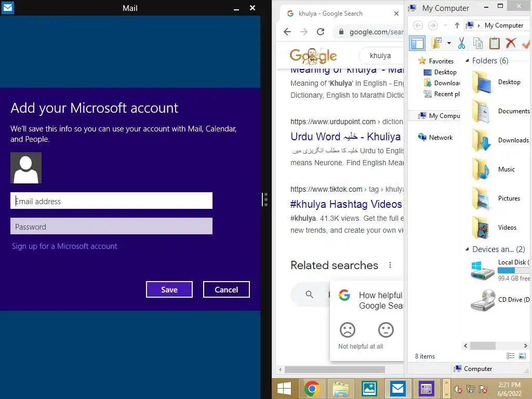532x399 pixels.
Task: Click Explorer horizontal scrollbar thumb
Action: click(x=483, y=345)
